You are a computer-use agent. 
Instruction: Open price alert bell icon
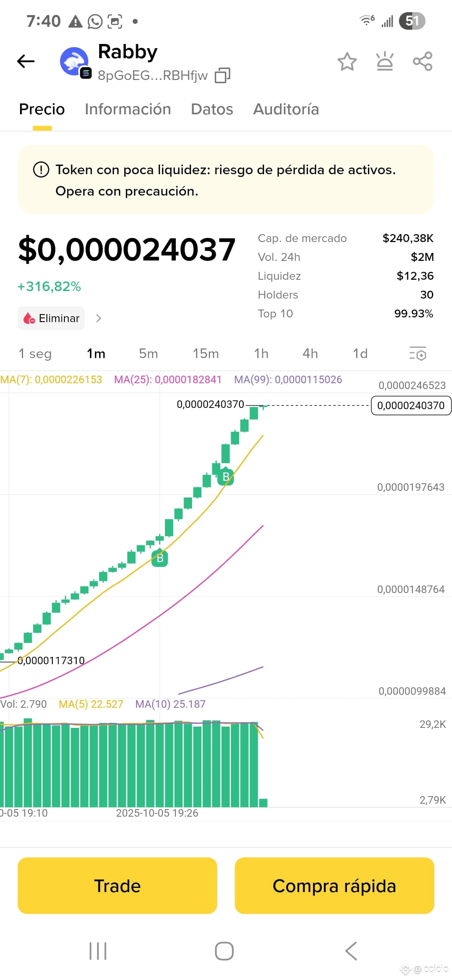click(x=385, y=62)
